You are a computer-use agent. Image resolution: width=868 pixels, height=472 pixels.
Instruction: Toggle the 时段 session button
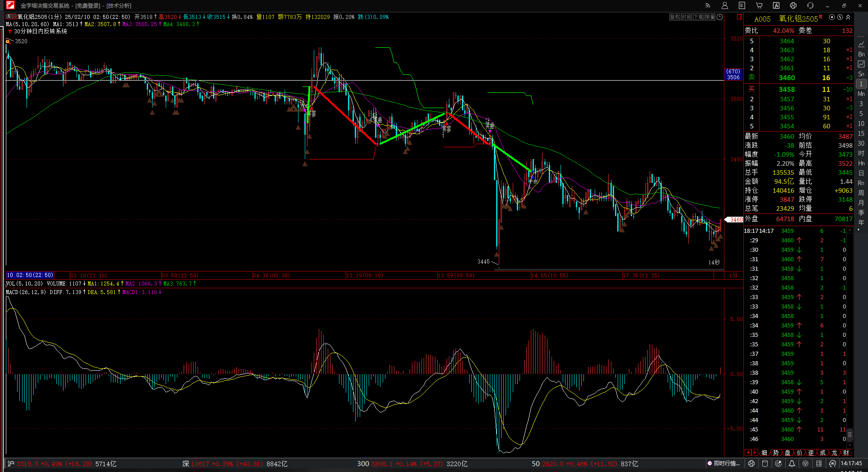tap(687, 17)
